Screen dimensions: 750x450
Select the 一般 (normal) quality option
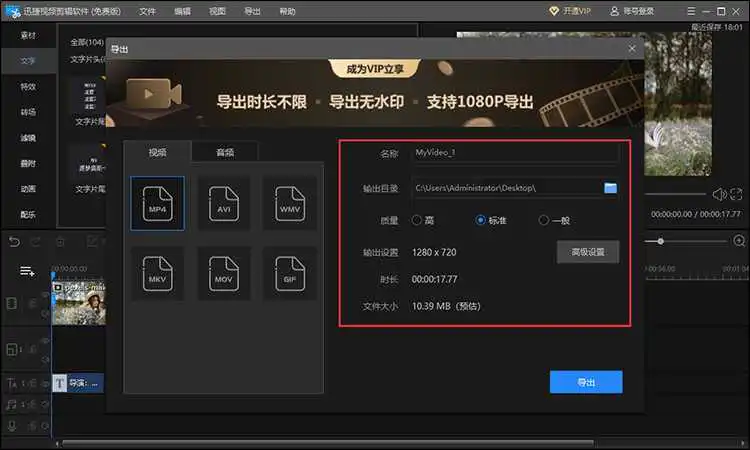click(544, 220)
